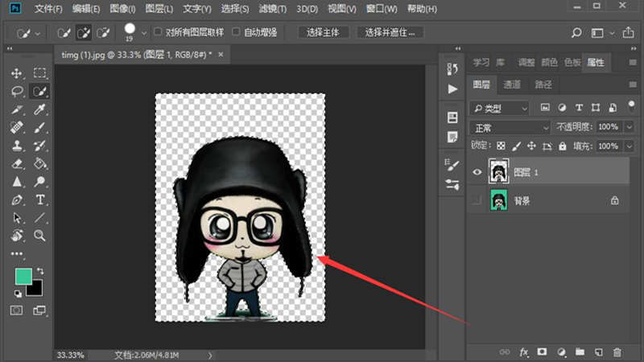644x362 pixels.
Task: Open the opacity 100% dropdown arrow
Action: [630, 127]
